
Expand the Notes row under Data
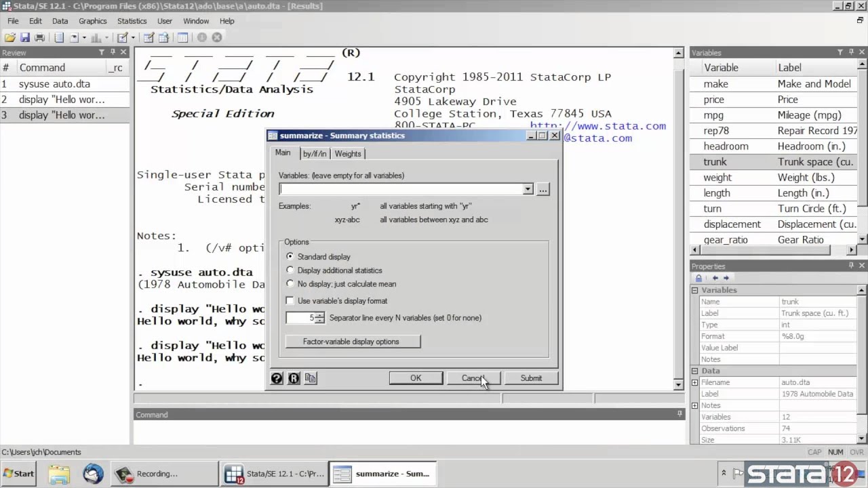tap(694, 405)
